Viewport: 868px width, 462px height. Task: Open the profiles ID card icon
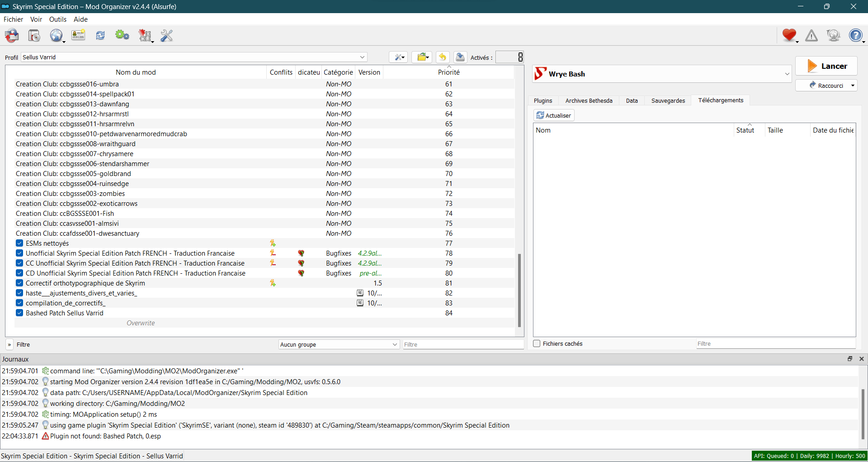pyautogui.click(x=78, y=35)
